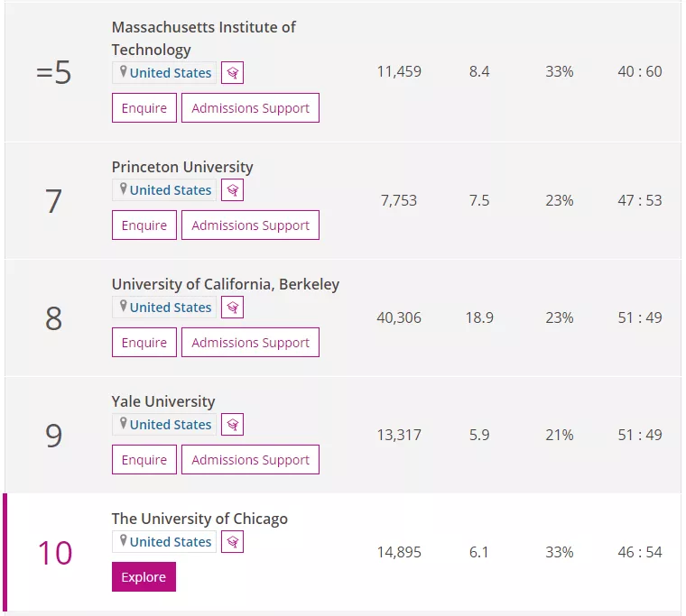Click graduation cap icon for University of Chicago
The height and width of the screenshot is (616, 686).
point(232,542)
